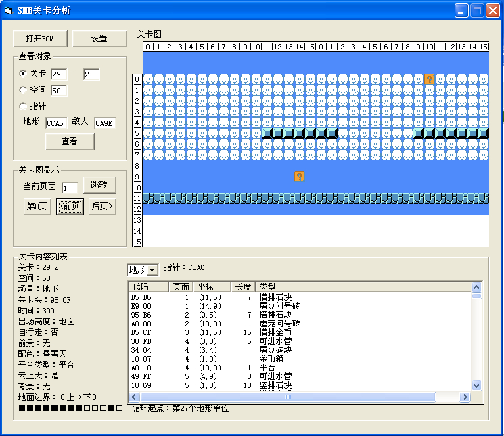Click the 当前页面 page number field
504x436 pixels.
coord(70,188)
